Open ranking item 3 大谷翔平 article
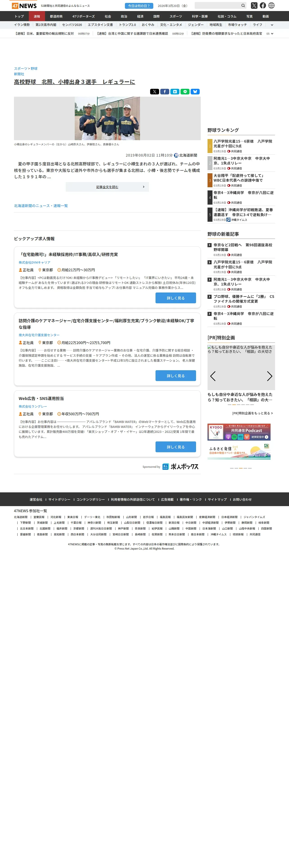 point(239,178)
